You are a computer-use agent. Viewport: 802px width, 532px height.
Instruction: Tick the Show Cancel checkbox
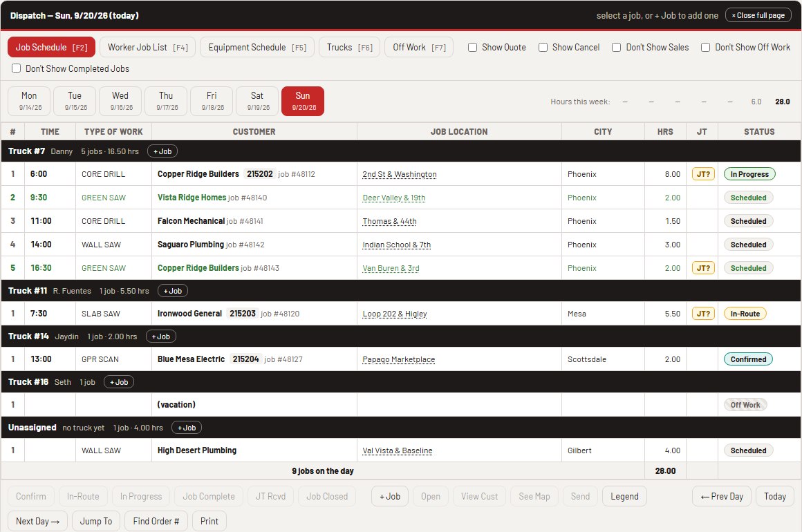543,48
